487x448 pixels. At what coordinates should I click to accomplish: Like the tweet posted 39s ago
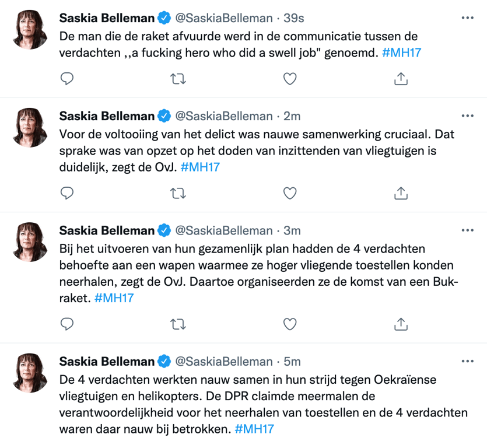click(289, 79)
